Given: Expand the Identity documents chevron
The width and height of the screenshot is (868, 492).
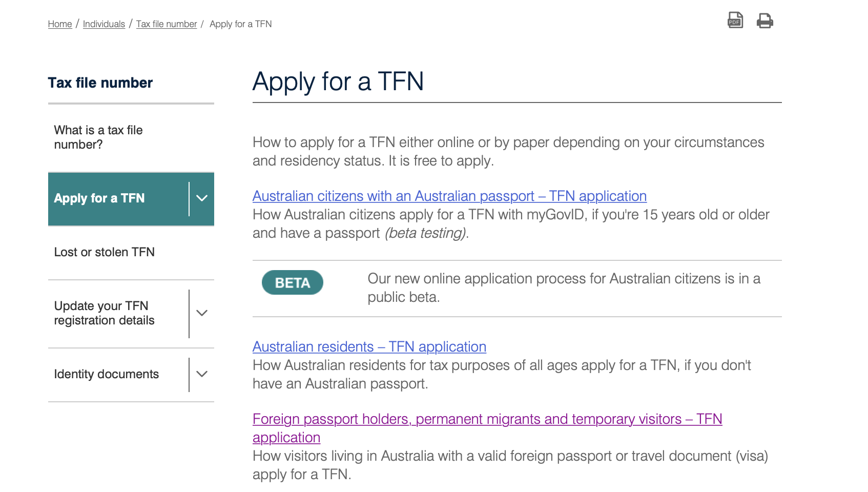Looking at the screenshot, I should point(202,374).
